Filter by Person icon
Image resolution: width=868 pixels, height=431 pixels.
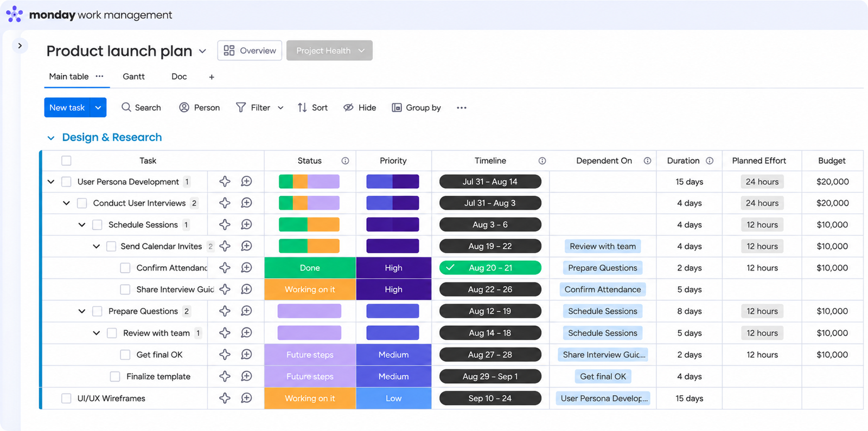click(x=184, y=107)
